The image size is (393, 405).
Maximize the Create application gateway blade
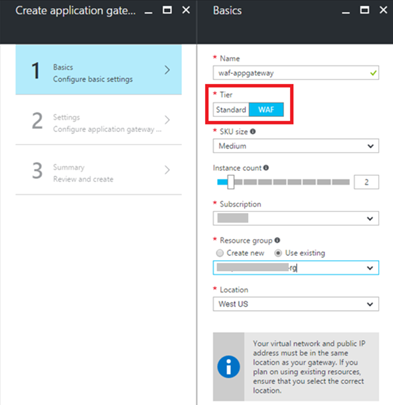coord(167,10)
